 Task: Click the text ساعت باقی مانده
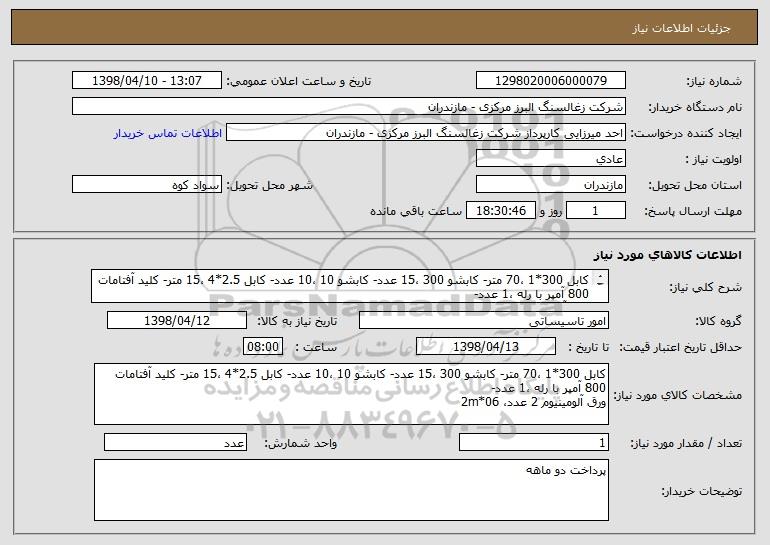[x=415, y=211]
